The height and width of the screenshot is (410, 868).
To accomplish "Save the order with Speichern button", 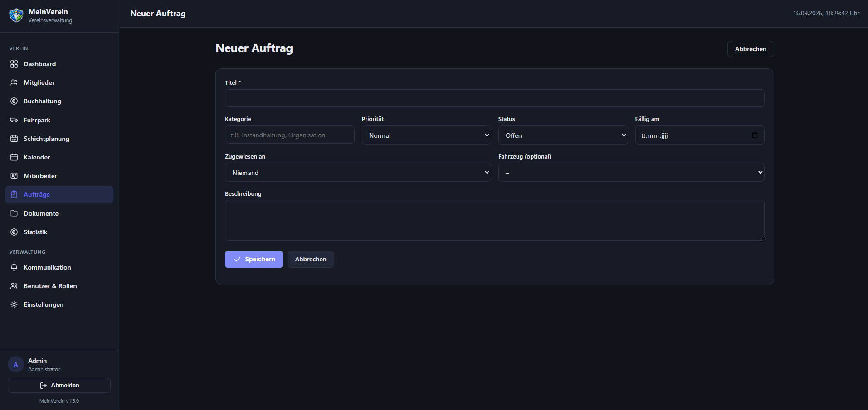I will click(254, 259).
